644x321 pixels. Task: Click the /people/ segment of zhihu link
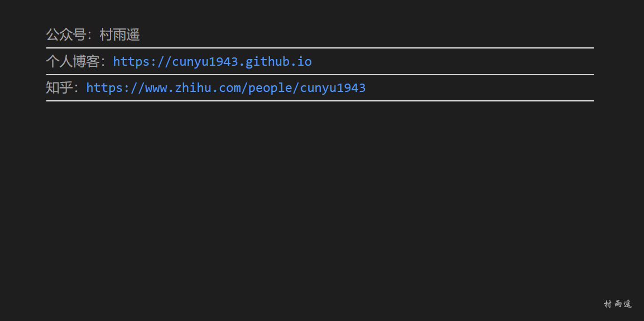270,87
